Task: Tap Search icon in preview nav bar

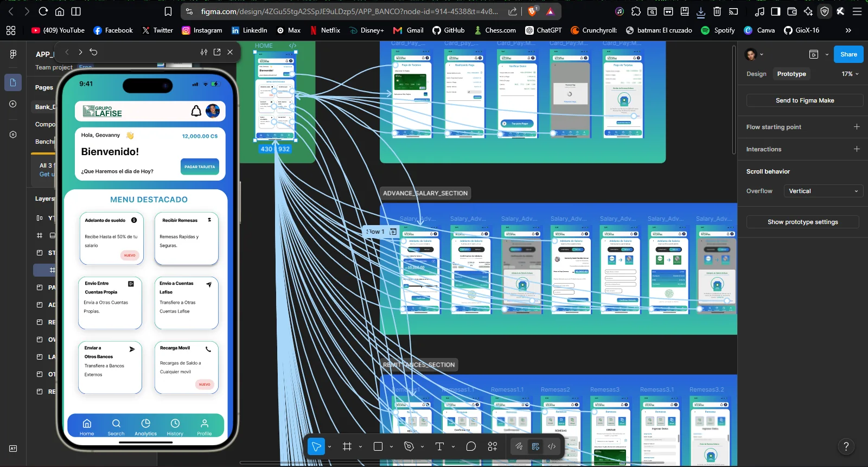Action: pos(116,427)
